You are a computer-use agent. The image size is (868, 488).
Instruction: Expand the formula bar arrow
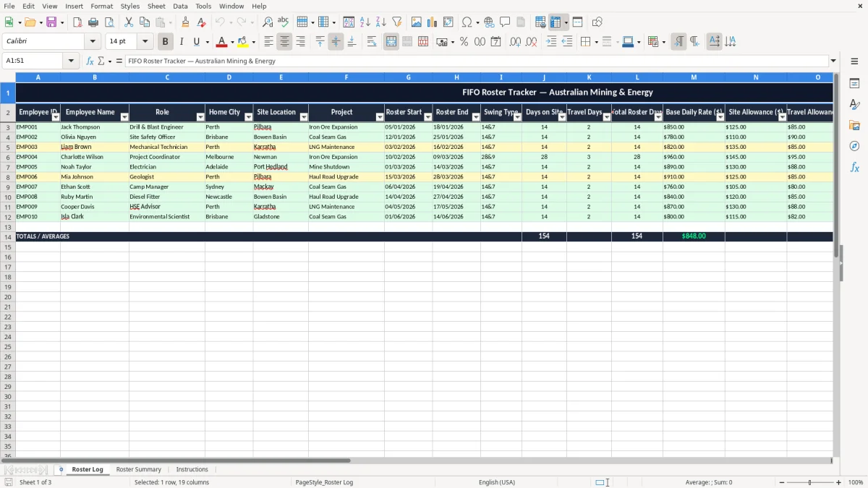coord(833,61)
